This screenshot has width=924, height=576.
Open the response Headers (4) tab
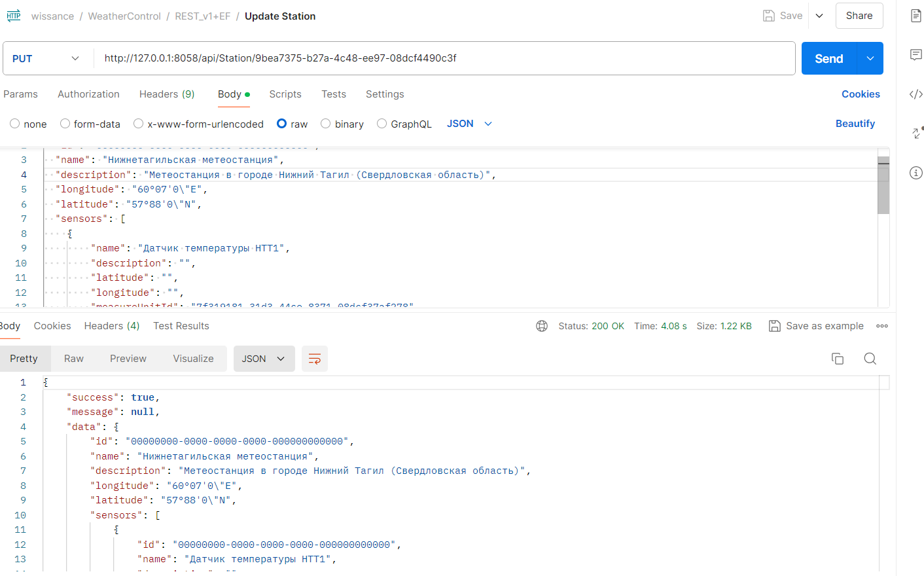(112, 326)
